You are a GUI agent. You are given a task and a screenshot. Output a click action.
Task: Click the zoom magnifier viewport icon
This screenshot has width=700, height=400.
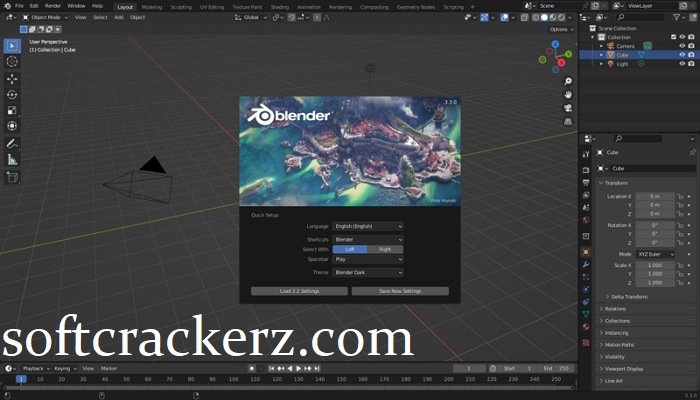[568, 81]
